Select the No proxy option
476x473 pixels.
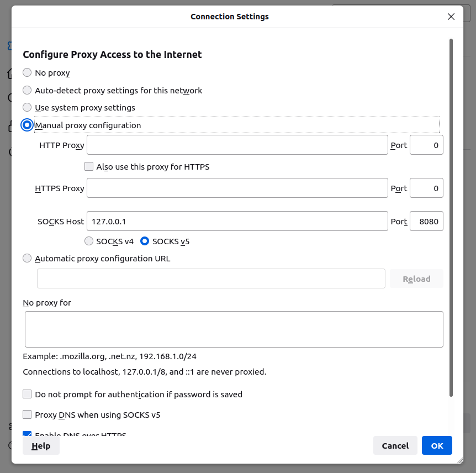point(27,72)
